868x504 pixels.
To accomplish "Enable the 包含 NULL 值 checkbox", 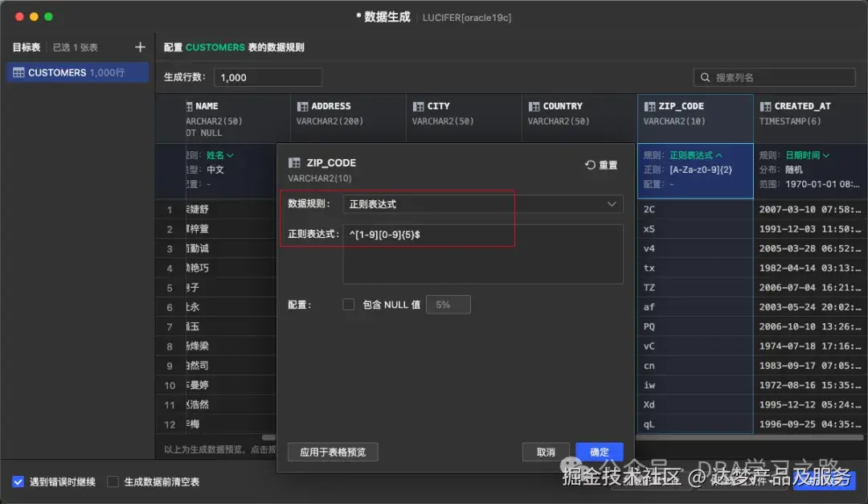I will (349, 304).
